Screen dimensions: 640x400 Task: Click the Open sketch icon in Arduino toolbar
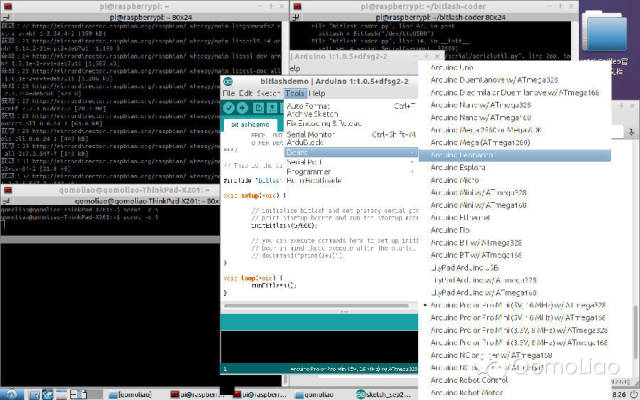click(x=271, y=108)
